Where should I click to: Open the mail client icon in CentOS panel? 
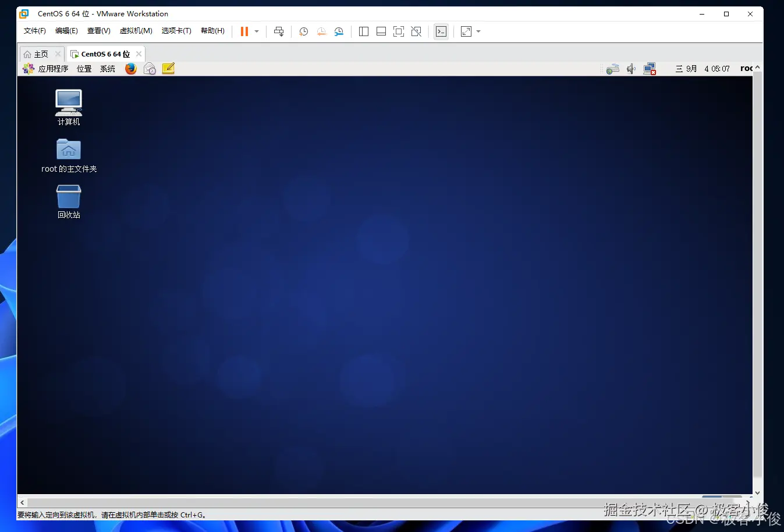150,69
